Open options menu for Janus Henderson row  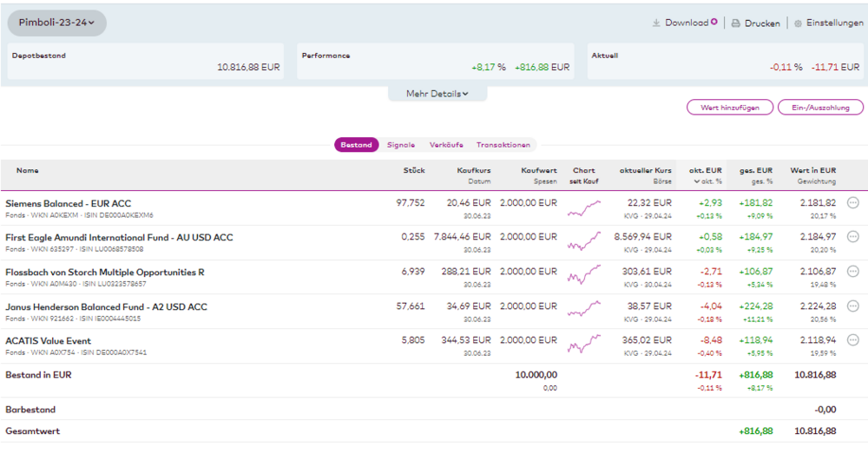[x=852, y=306]
